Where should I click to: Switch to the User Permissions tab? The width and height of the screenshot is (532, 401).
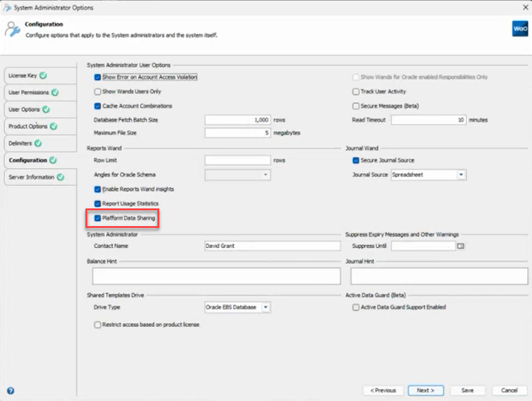40,92
